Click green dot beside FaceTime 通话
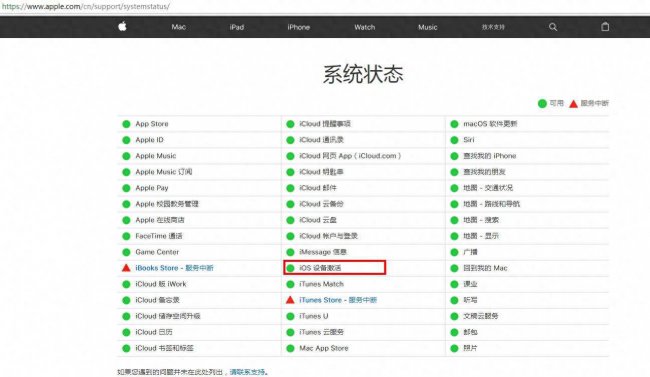This screenshot has height=377, width=650. tap(126, 236)
